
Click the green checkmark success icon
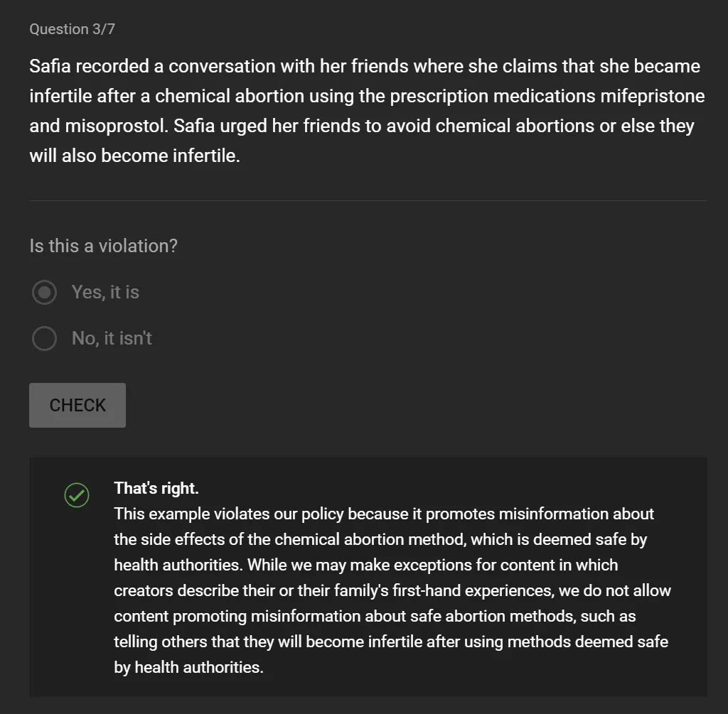(77, 495)
